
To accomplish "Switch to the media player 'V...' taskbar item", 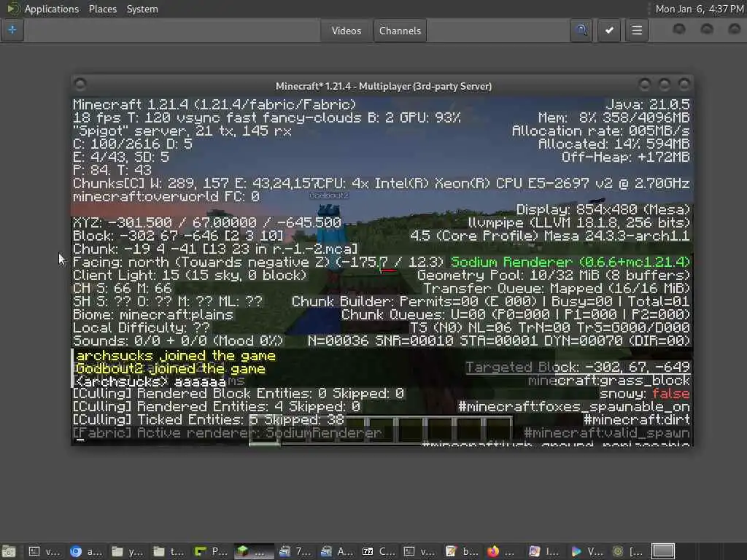I will click(x=587, y=551).
